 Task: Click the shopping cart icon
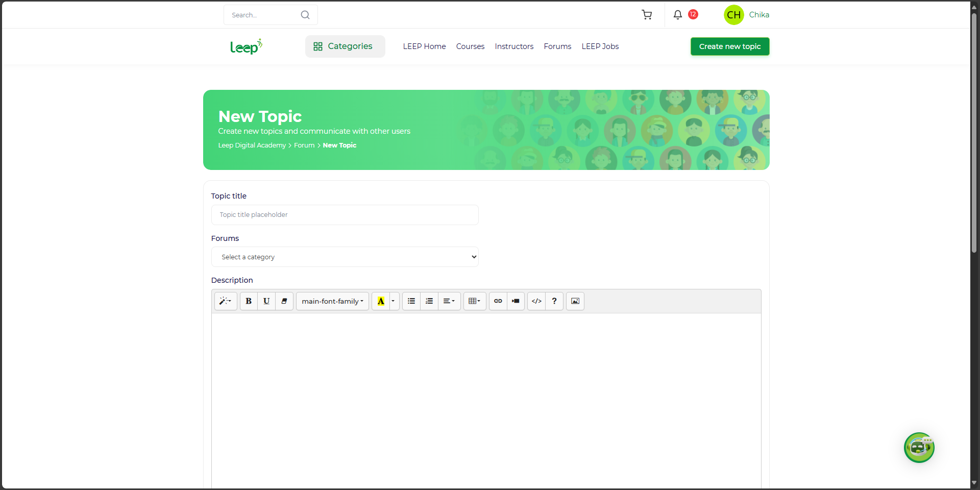pos(647,15)
